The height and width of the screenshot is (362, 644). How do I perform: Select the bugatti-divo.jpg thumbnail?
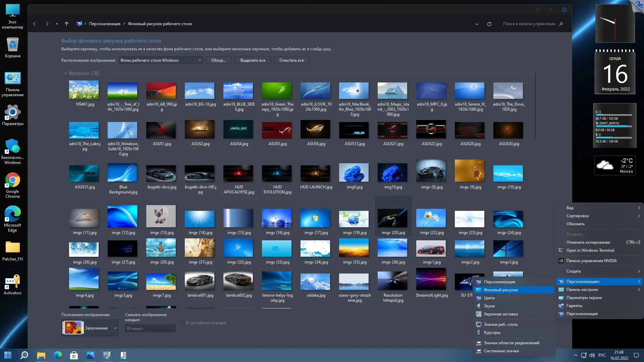pyautogui.click(x=161, y=174)
